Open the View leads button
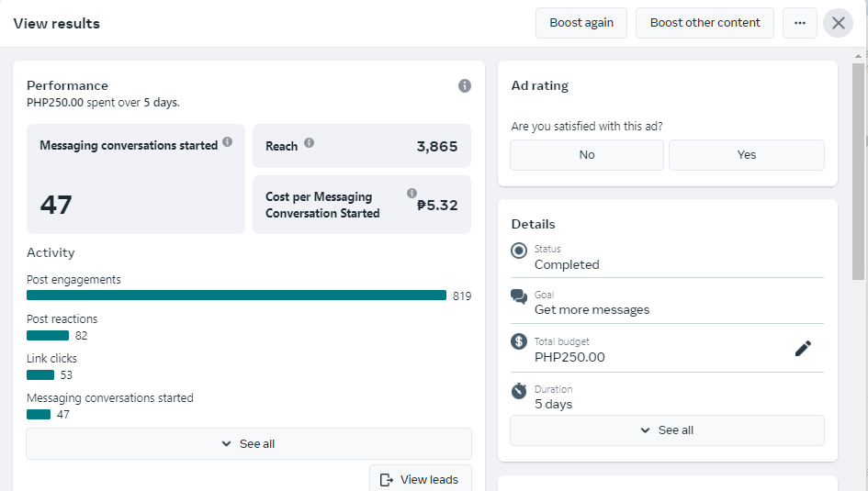Viewport: 868px width, 491px height. point(420,479)
